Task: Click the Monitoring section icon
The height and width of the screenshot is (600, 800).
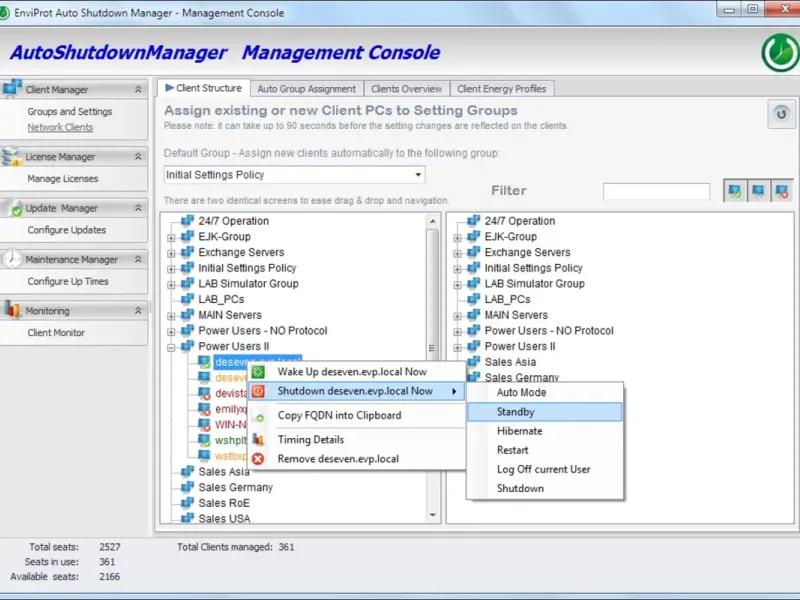Action: 12,310
